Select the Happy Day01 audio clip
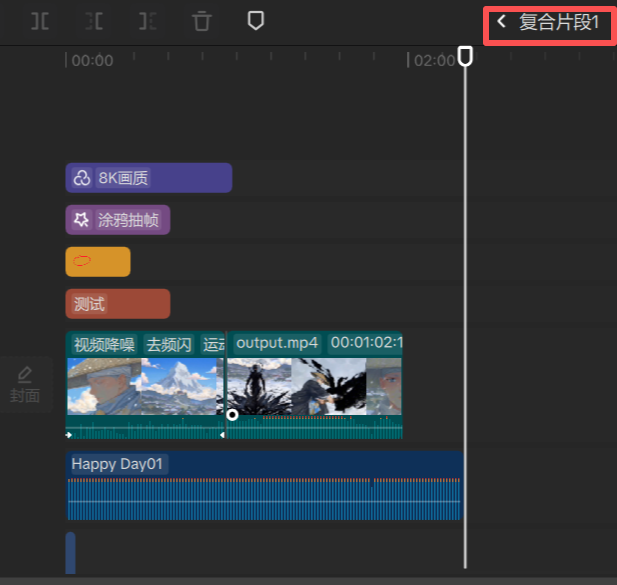The height and width of the screenshot is (585, 617). point(264,486)
